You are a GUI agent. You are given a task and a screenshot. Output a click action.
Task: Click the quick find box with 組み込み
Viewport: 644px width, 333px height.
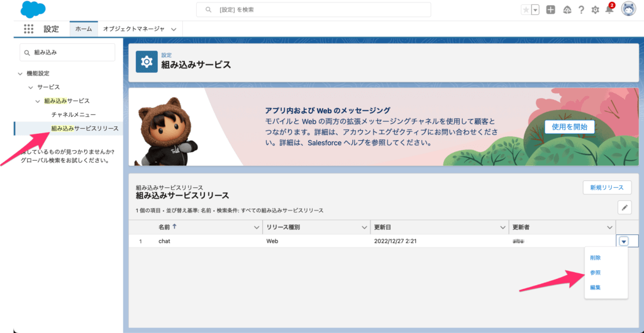[x=67, y=53]
